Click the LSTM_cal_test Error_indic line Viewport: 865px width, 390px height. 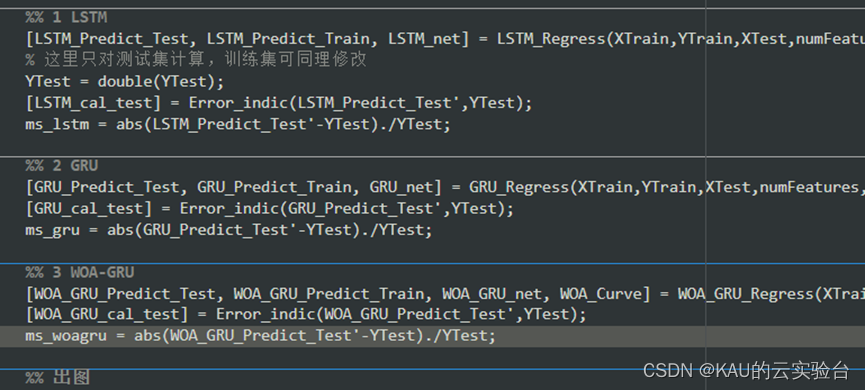point(279,103)
